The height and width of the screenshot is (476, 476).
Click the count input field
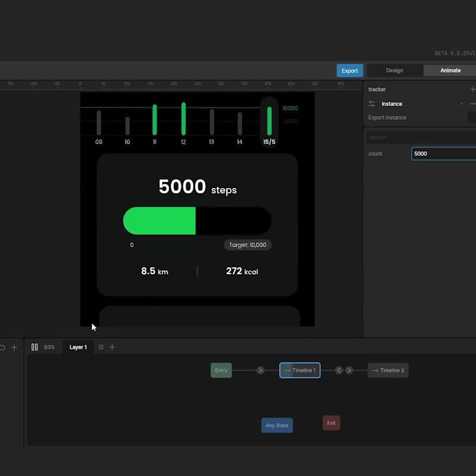(443, 154)
